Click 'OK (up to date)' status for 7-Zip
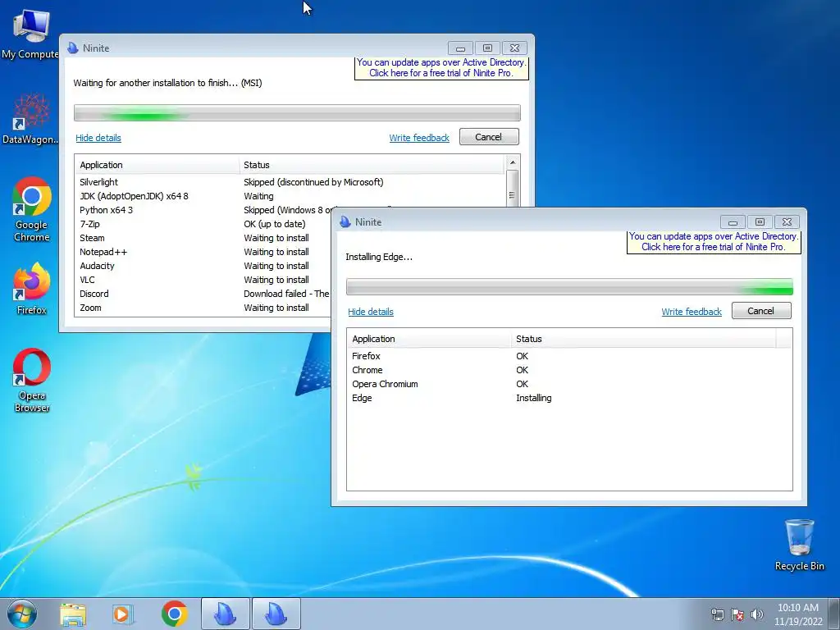Screen dimensions: 840x630 coord(274,224)
